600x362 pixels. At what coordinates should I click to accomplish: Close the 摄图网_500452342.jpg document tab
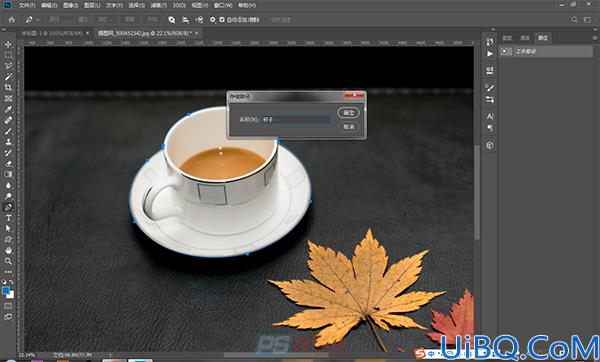coord(197,33)
